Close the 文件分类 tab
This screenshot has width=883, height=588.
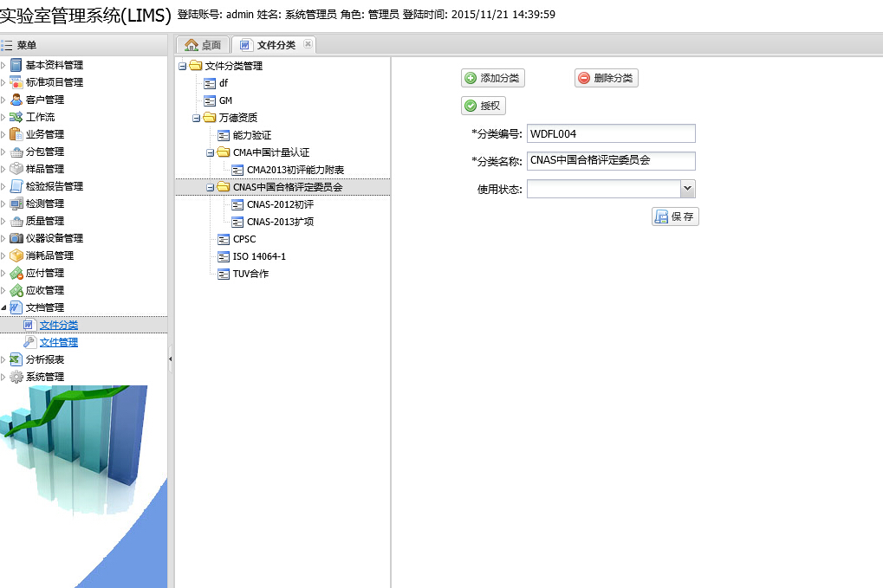[x=308, y=44]
